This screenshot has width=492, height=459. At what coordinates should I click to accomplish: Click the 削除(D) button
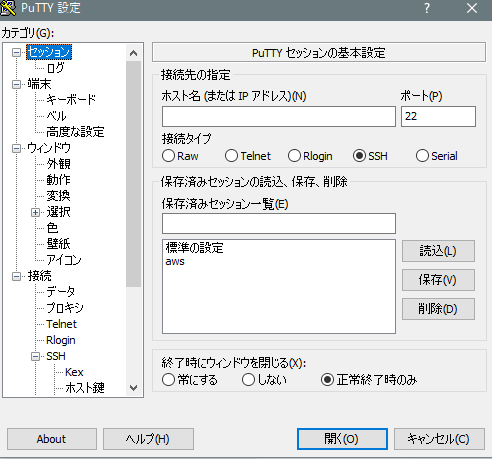[438, 309]
